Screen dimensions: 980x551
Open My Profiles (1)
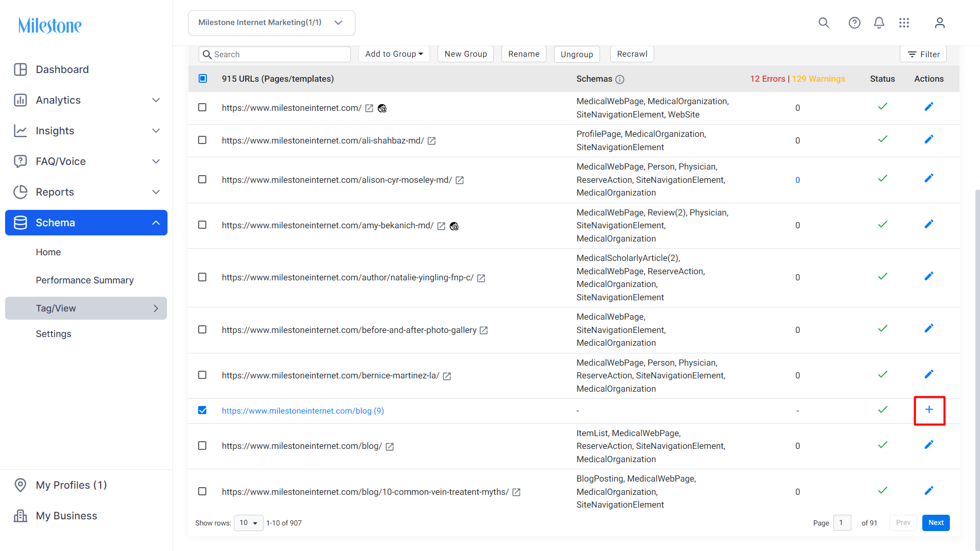coord(71,485)
